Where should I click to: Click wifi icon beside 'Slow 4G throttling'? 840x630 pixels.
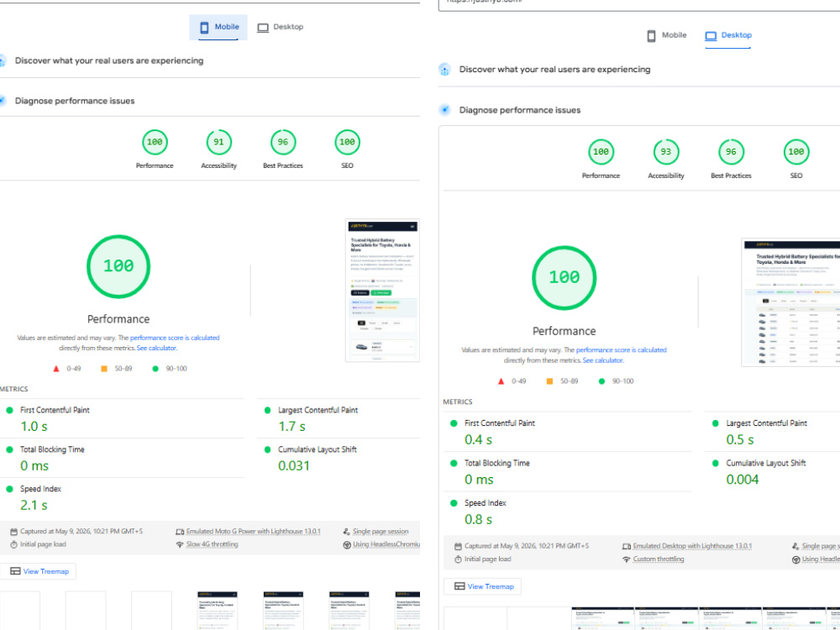(x=180, y=544)
